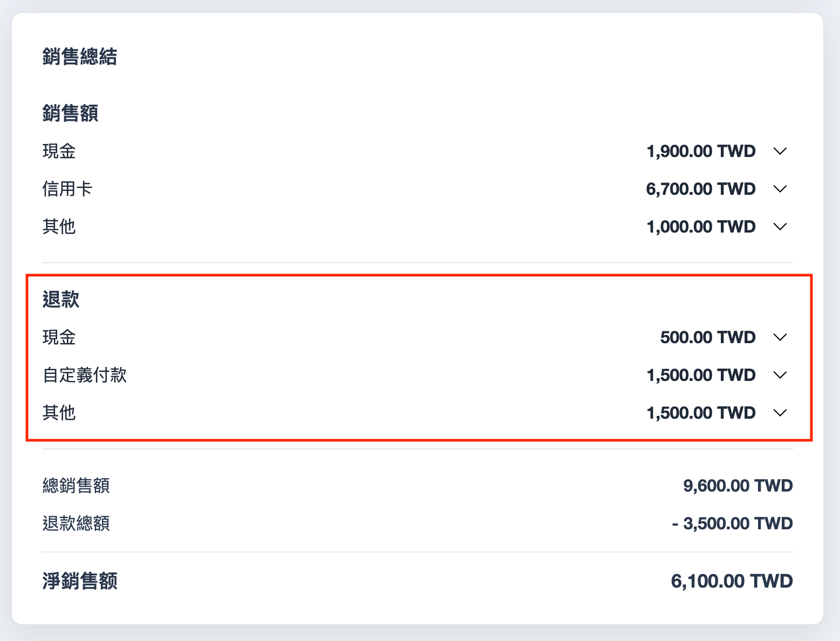Click the 自定義付款 label
This screenshot has width=840, height=641.
(x=85, y=375)
